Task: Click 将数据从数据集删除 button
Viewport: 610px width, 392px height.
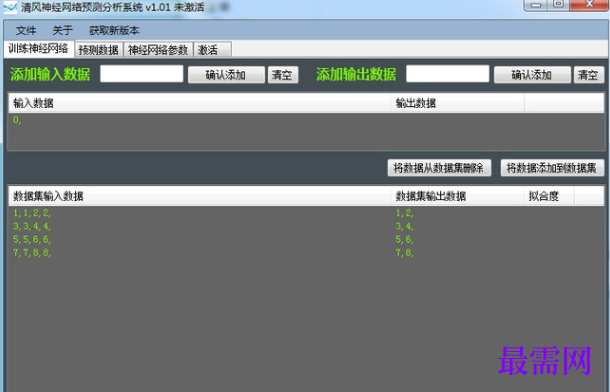Action: pos(439,168)
